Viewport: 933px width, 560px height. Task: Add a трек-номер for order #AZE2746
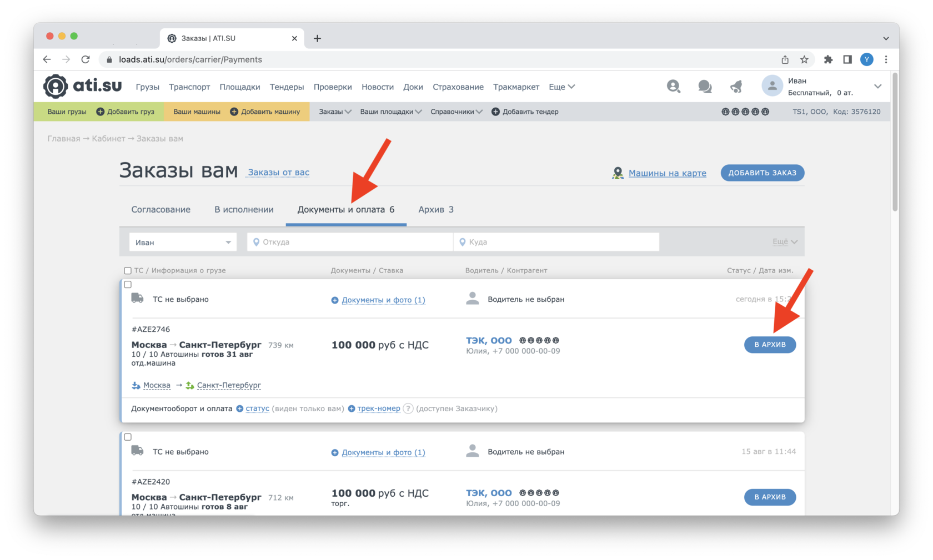(x=379, y=408)
